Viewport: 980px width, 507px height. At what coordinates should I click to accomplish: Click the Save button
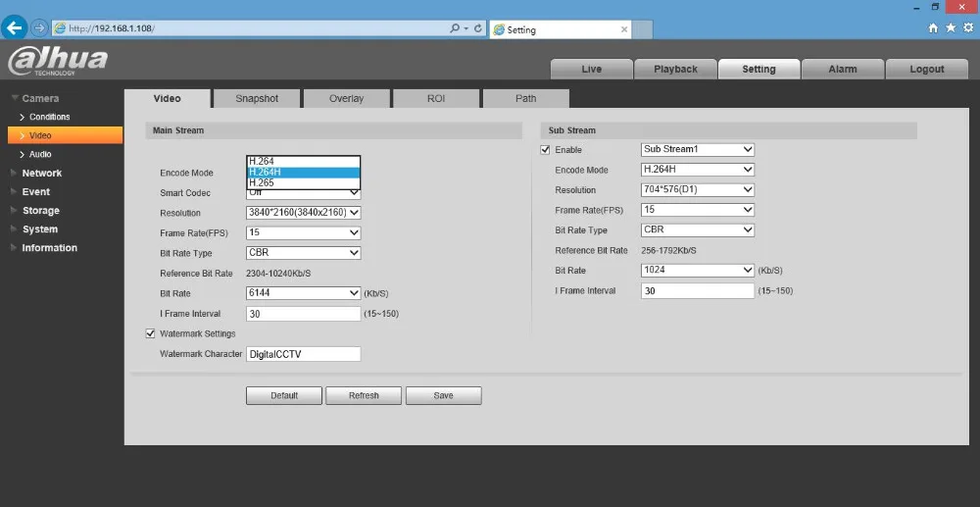[443, 396]
